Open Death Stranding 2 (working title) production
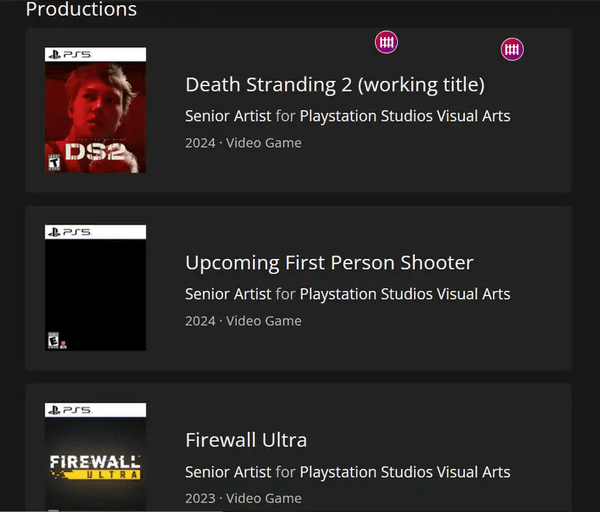The width and height of the screenshot is (600, 512). pyautogui.click(x=335, y=84)
